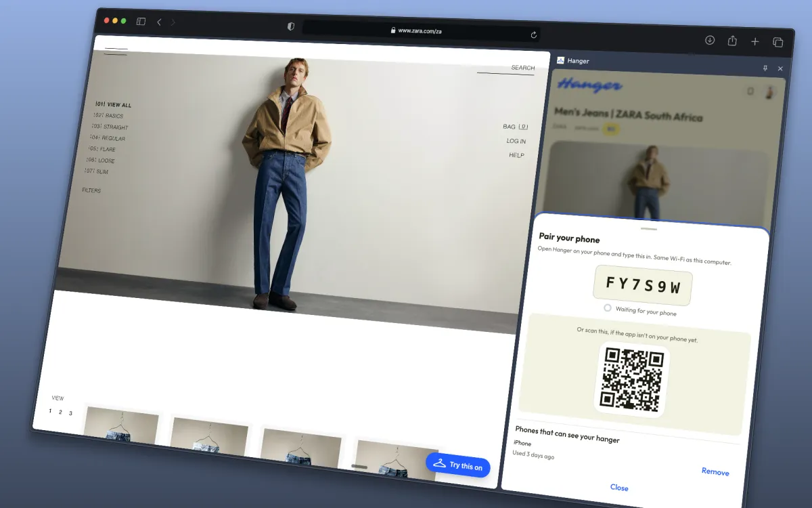Switch to grid view 2
Image resolution: width=812 pixels, height=508 pixels.
pos(60,412)
